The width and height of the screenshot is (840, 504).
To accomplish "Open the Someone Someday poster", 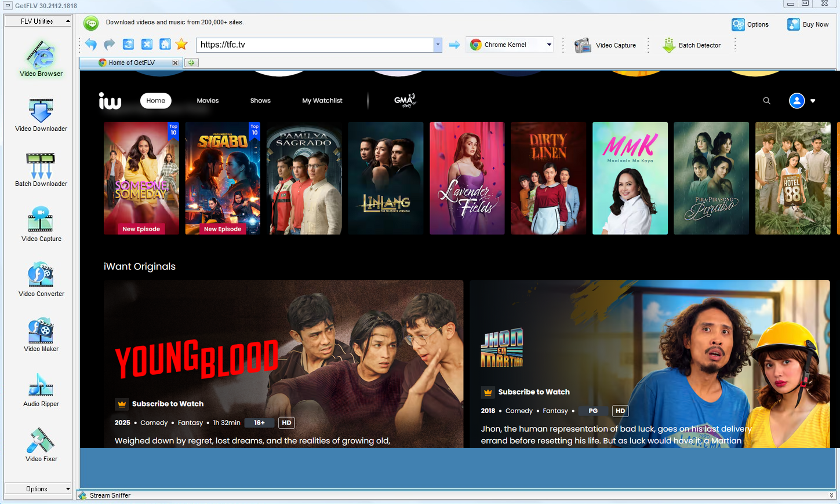I will point(141,178).
